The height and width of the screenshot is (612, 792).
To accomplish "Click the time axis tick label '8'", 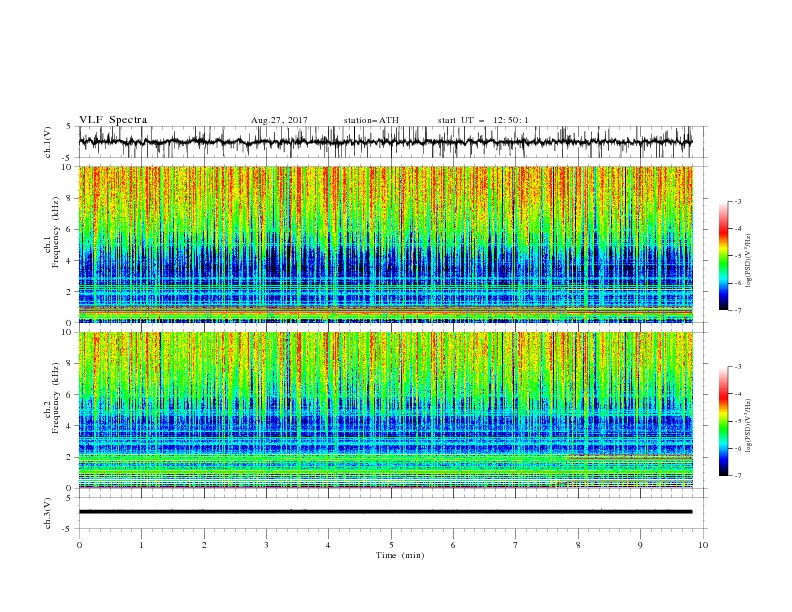I will click(x=578, y=545).
